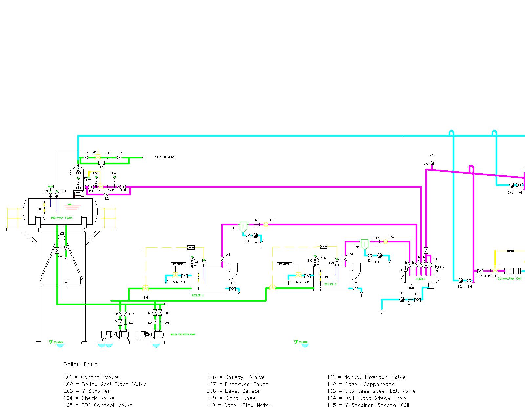Image resolution: width=525 pixels, height=420 pixels.
Task: Click the green ALARM box above sensor 2.09
Action: click(x=50, y=186)
